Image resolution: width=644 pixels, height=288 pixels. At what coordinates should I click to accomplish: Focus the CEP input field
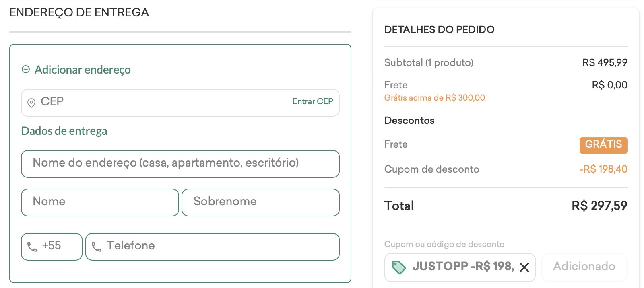[180, 103]
